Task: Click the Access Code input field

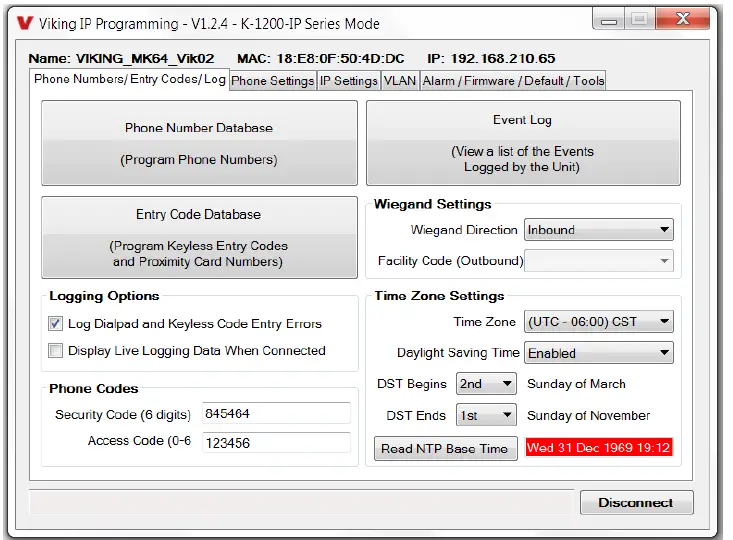Action: (x=276, y=442)
